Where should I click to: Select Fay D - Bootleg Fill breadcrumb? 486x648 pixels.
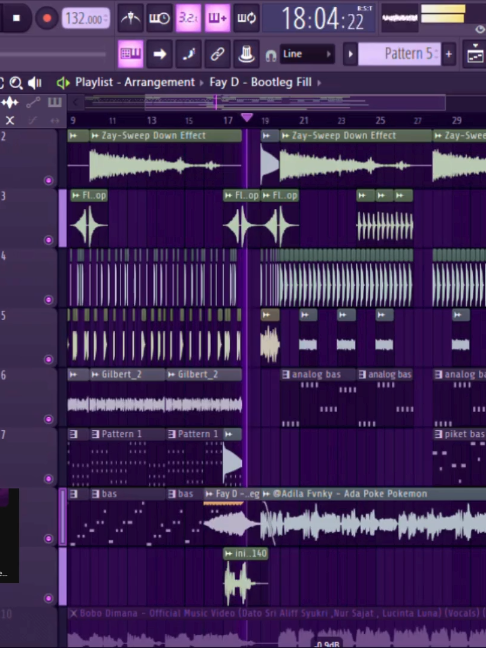coord(260,82)
